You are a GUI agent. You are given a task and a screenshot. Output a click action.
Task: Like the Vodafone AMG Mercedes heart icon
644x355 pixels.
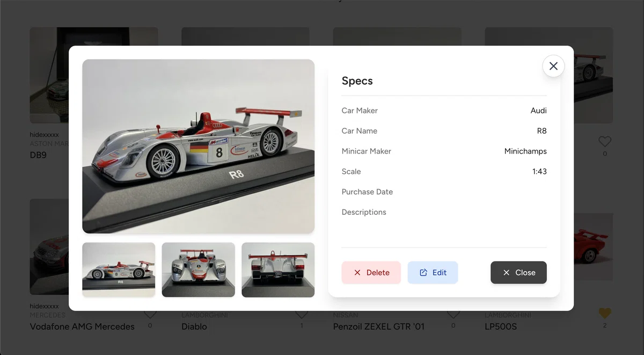(x=150, y=315)
